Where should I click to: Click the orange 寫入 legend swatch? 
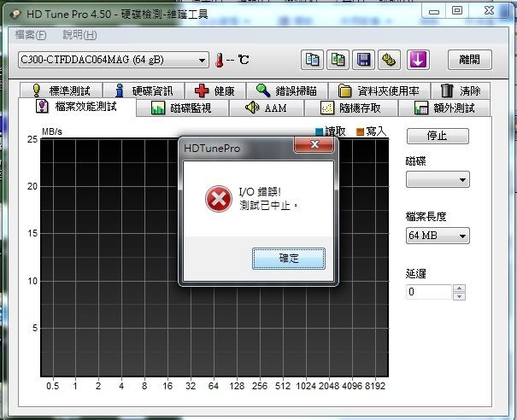(x=360, y=132)
